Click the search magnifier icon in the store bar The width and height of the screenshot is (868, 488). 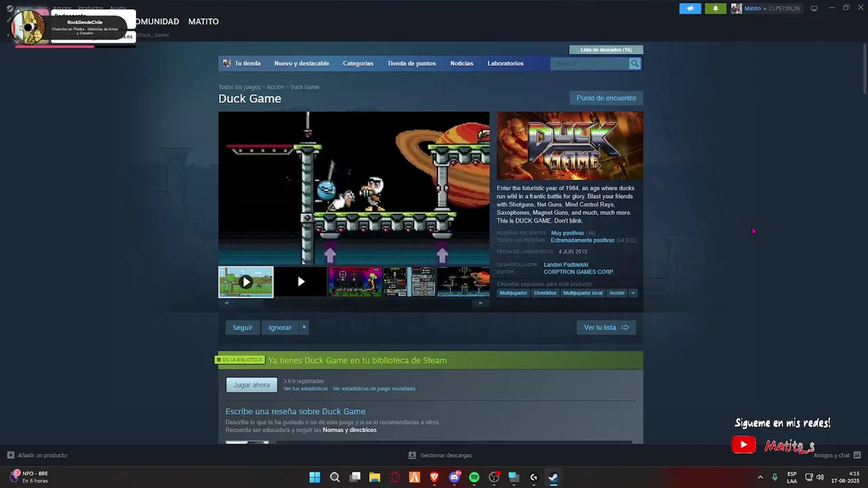[635, 63]
